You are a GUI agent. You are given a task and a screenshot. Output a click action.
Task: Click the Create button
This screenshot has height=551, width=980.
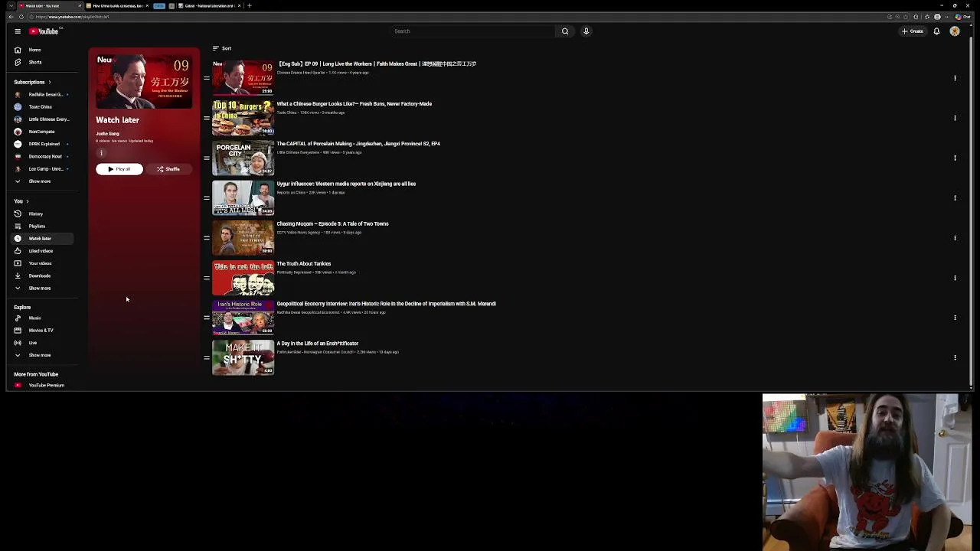click(x=912, y=31)
